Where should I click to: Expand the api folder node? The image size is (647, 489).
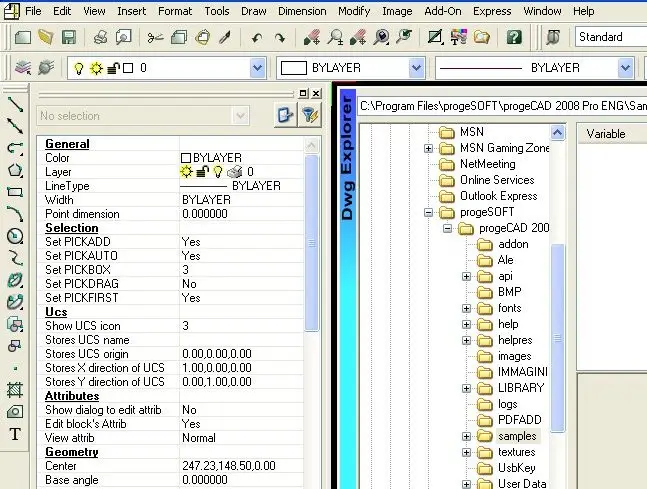coord(466,276)
